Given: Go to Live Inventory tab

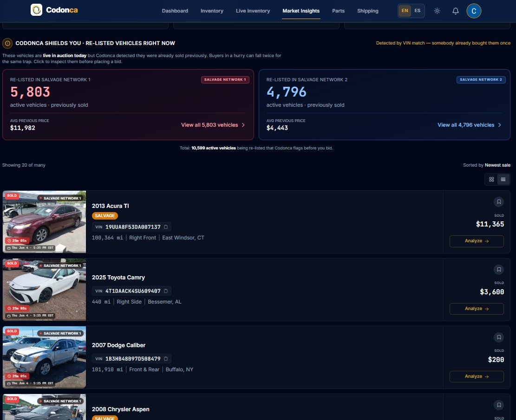Looking at the screenshot, I should 253,11.
